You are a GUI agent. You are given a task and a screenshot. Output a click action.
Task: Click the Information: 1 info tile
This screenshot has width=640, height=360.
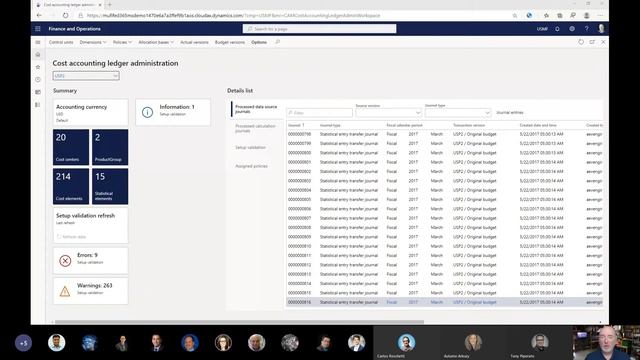[173, 112]
